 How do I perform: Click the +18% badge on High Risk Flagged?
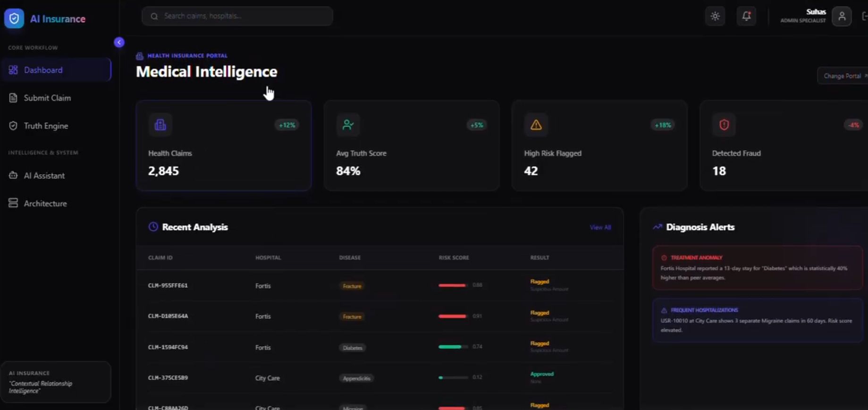tap(663, 125)
